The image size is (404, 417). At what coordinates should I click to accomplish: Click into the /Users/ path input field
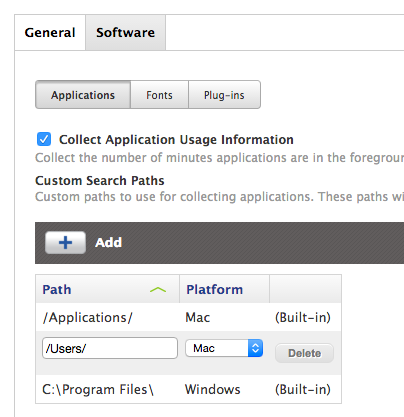click(x=110, y=348)
